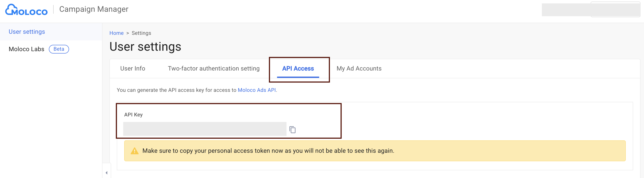This screenshot has width=644, height=178.
Task: Switch to the User Info tab
Action: point(132,69)
